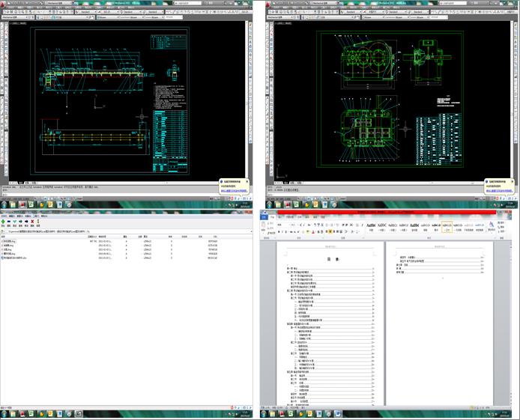The width and height of the screenshot is (520, 420).
Task: Open the Mechanical workspace dropdown in right AutoCAD
Action: point(280,17)
